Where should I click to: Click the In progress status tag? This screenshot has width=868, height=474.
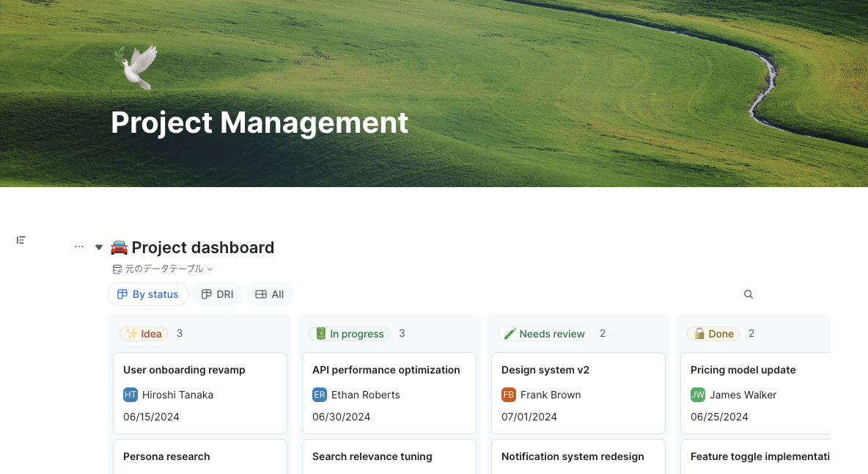[x=350, y=334]
